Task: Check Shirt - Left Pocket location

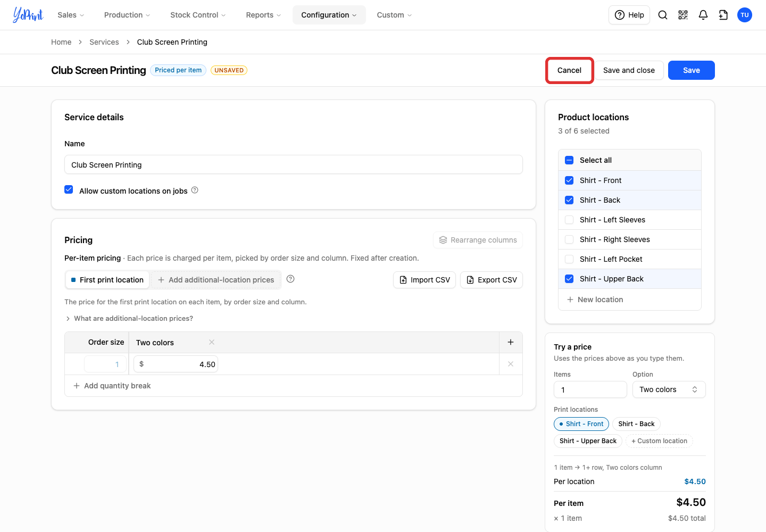Action: click(569, 259)
